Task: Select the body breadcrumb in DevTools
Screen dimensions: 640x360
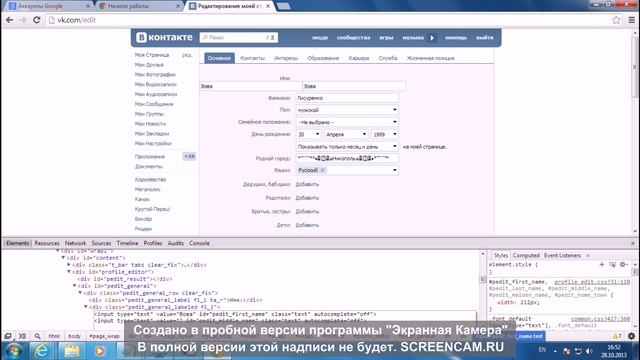Action: click(x=74, y=336)
